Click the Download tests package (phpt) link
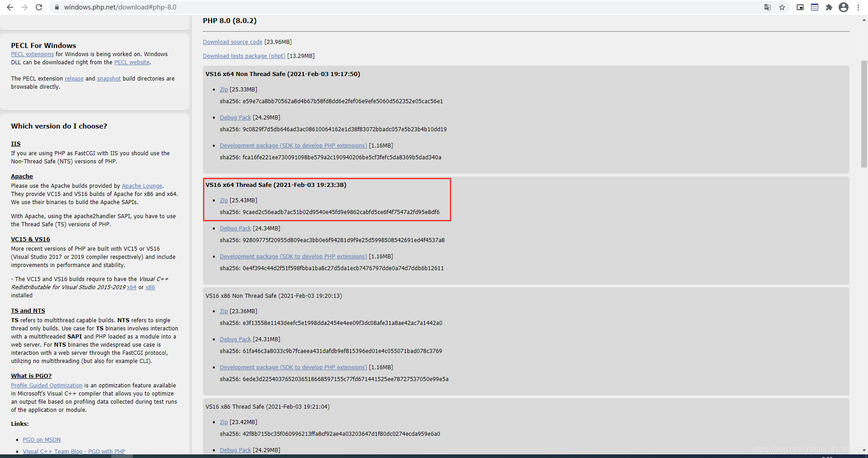Image resolution: width=868 pixels, height=458 pixels. click(x=244, y=56)
